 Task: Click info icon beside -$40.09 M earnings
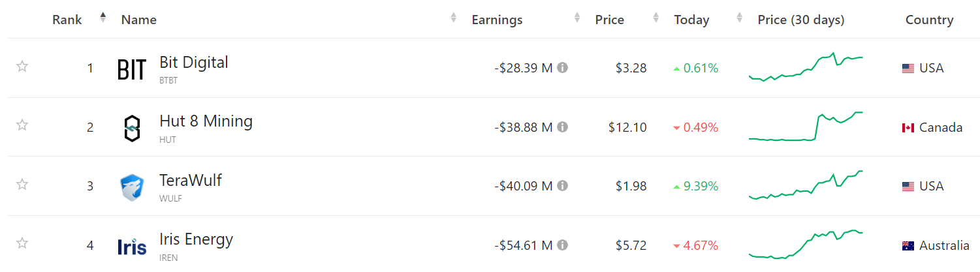click(x=562, y=187)
